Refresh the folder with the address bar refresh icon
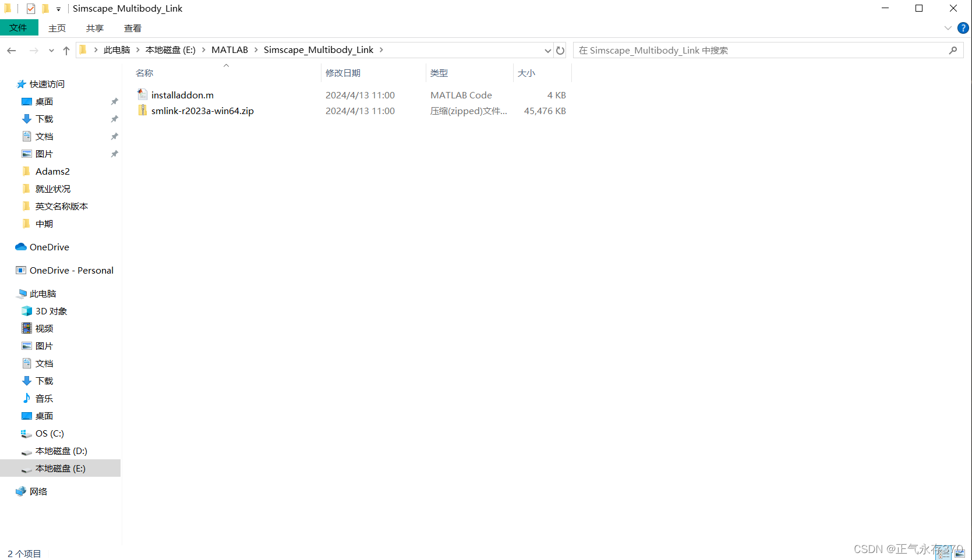The image size is (972, 560). click(560, 50)
